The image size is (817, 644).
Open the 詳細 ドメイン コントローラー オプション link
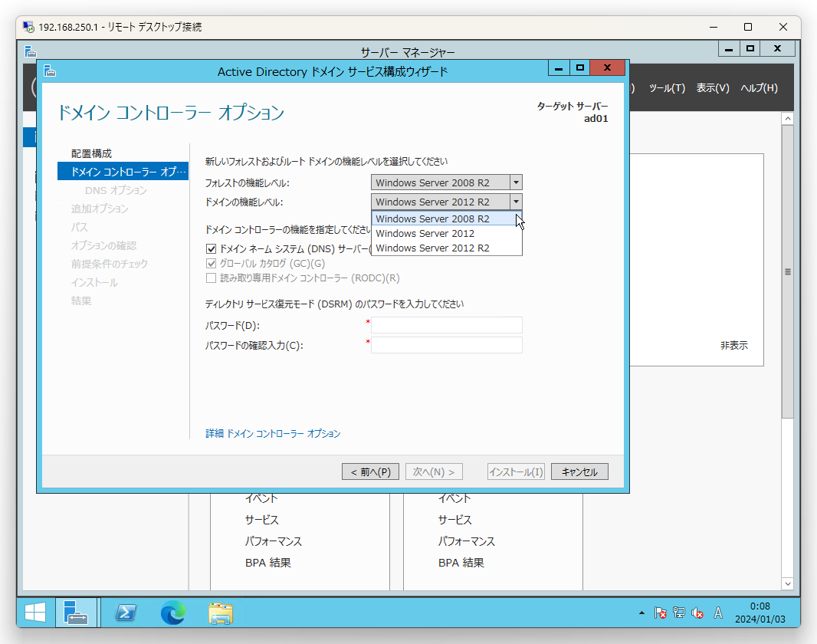(273, 433)
